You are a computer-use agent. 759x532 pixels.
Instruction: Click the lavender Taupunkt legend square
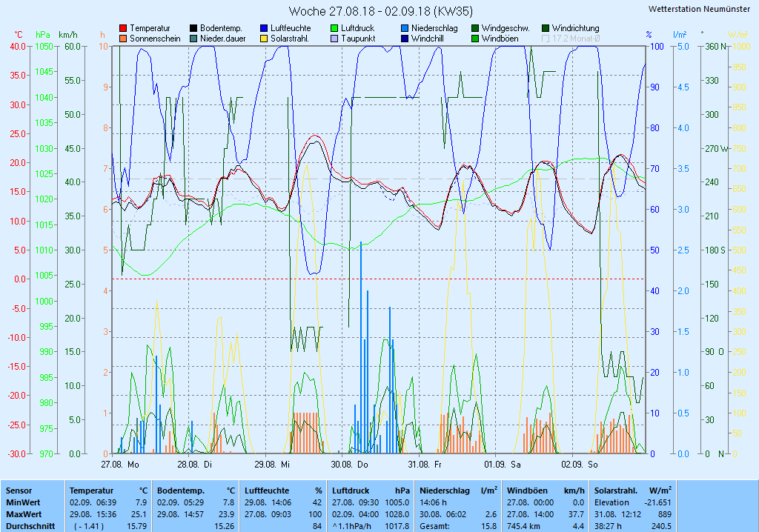pos(334,39)
